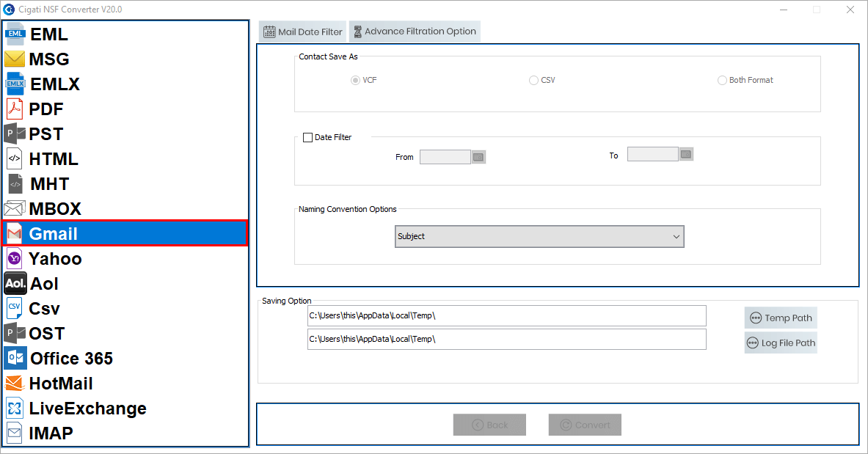Select the EML format icon
Viewport: 868px width, 454px height.
click(15, 34)
